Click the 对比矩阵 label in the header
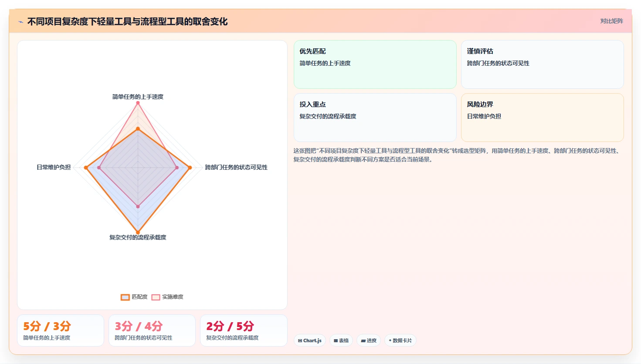 click(x=611, y=21)
